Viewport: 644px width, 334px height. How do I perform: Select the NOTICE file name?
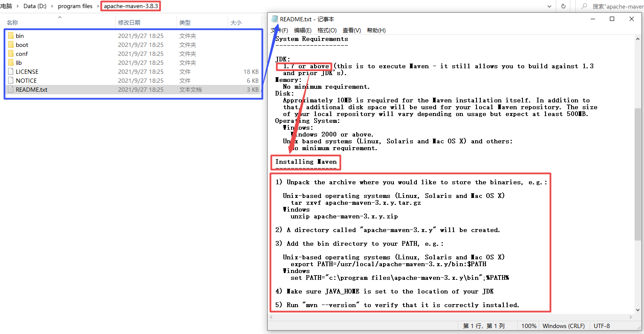[26, 81]
